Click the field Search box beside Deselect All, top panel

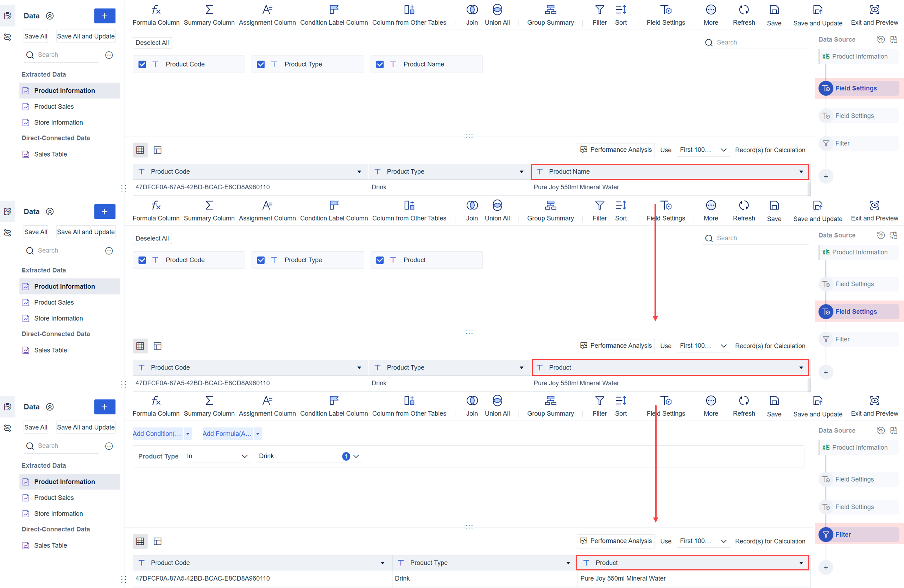tap(755, 43)
